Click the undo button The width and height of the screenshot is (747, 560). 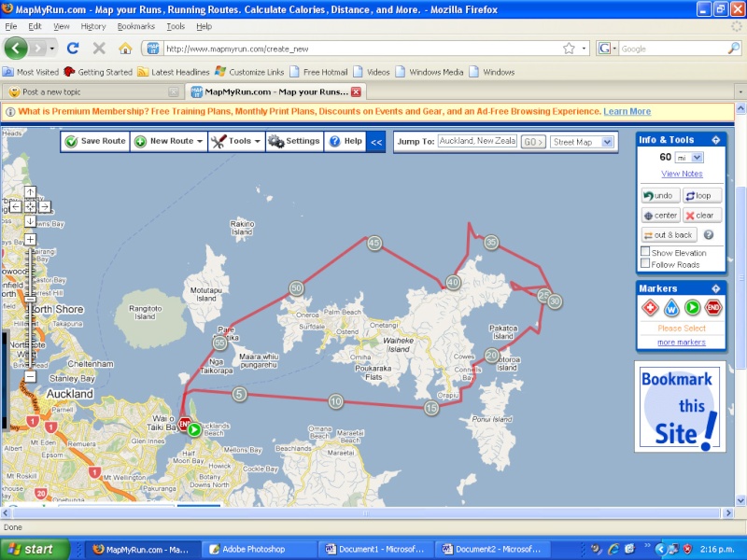pos(660,196)
